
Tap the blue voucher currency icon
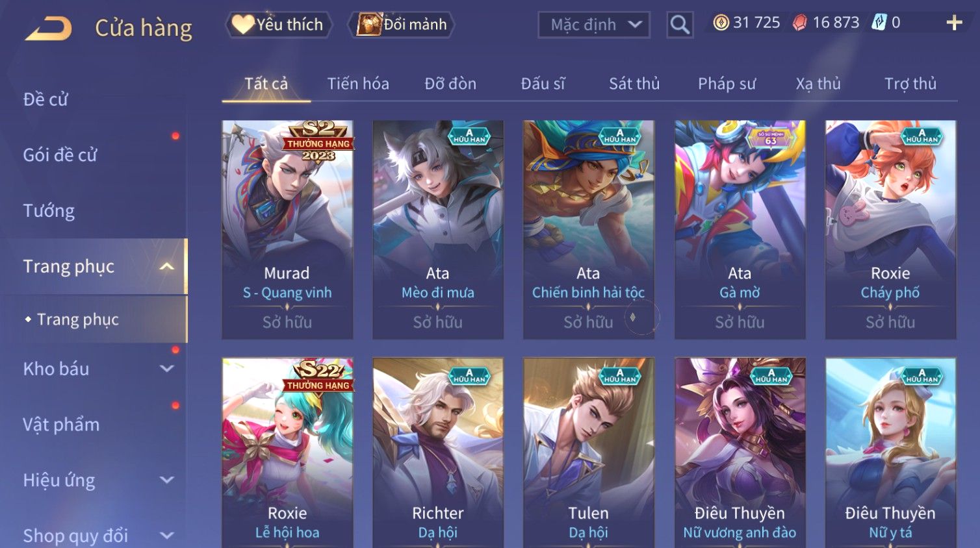click(x=879, y=23)
